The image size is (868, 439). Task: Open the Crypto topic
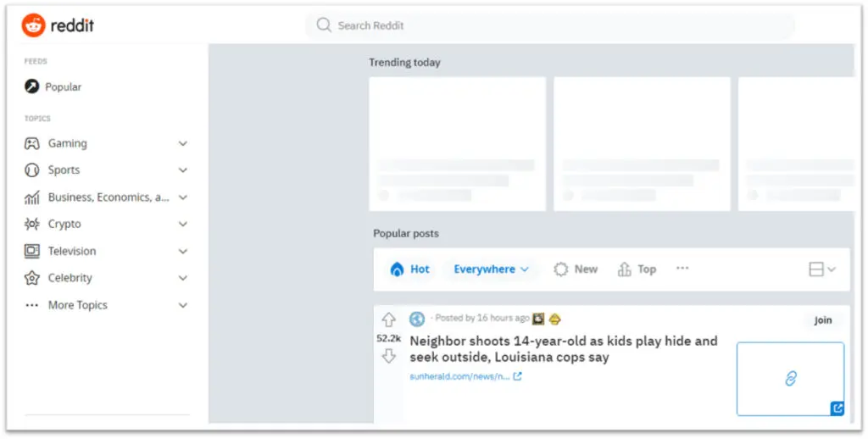point(64,225)
